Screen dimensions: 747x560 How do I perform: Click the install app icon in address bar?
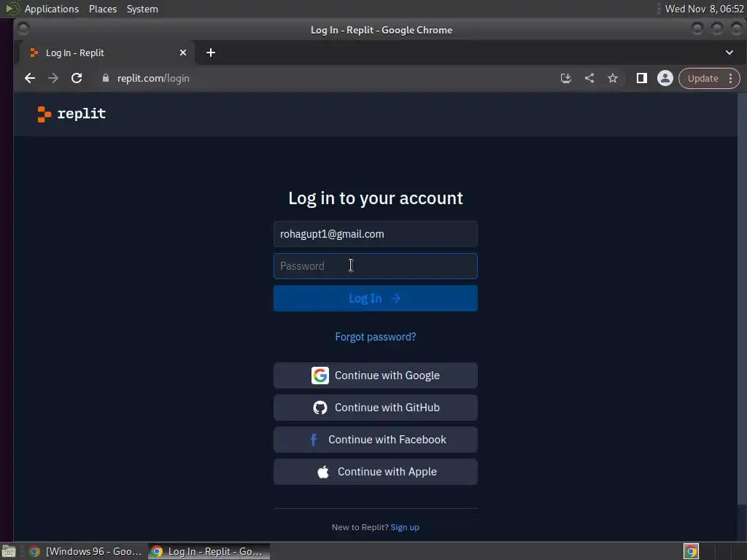click(565, 78)
